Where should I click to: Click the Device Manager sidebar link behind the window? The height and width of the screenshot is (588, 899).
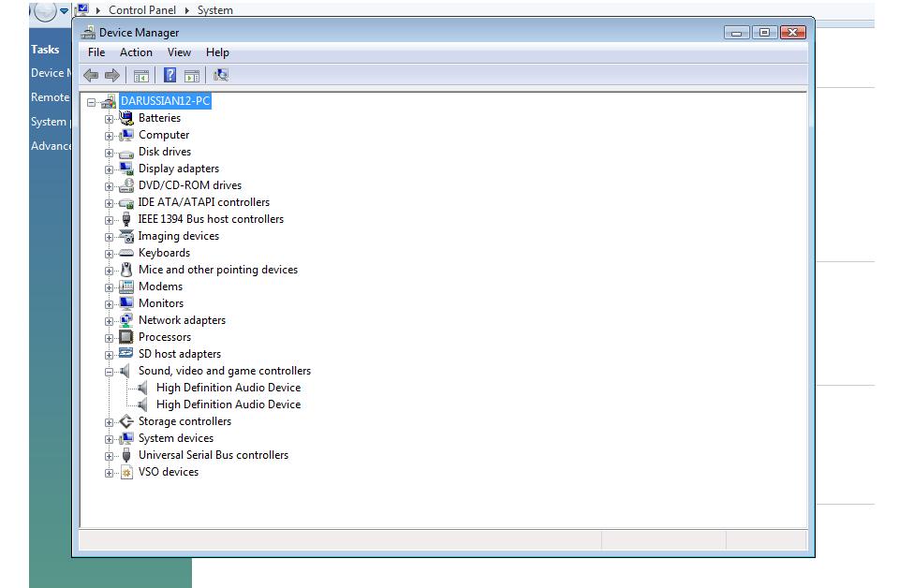51,73
